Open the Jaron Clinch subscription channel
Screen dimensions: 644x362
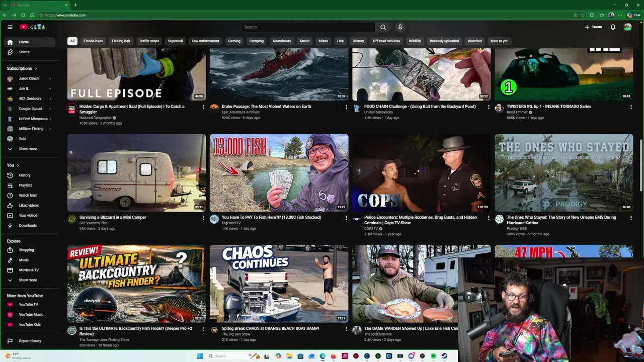pyautogui.click(x=30, y=78)
